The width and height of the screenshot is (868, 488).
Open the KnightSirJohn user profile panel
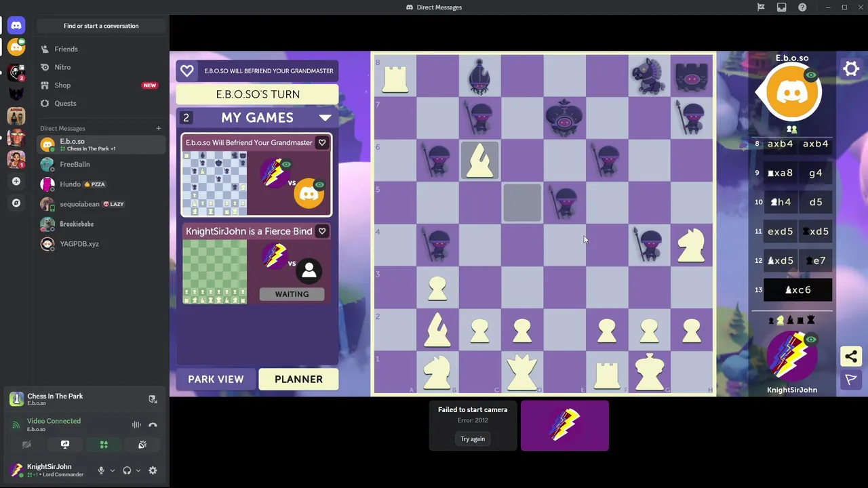(47, 470)
